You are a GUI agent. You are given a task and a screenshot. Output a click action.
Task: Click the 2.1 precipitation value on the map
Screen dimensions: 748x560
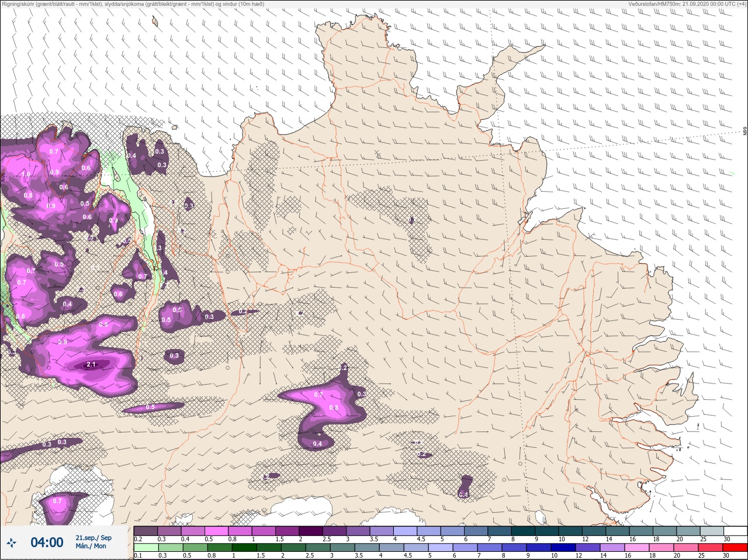(x=91, y=365)
